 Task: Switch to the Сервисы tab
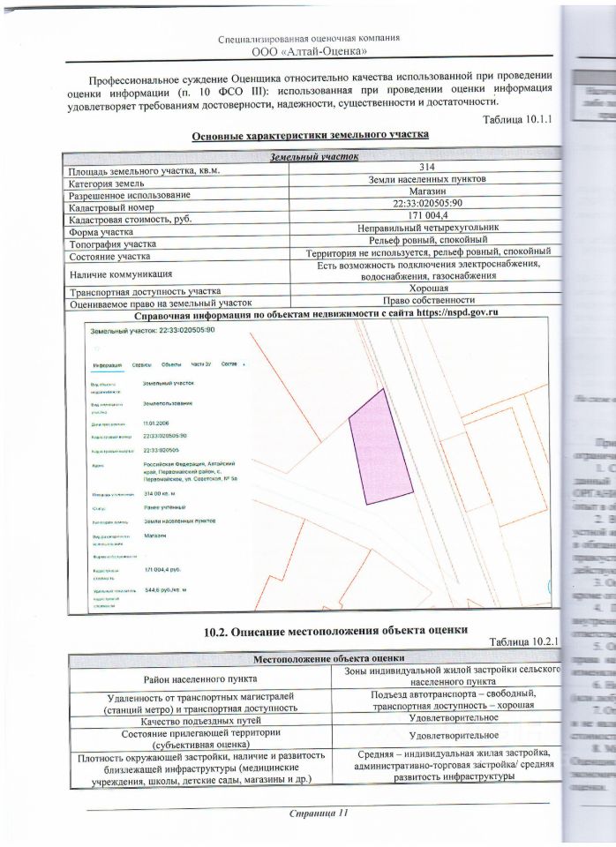click(141, 365)
